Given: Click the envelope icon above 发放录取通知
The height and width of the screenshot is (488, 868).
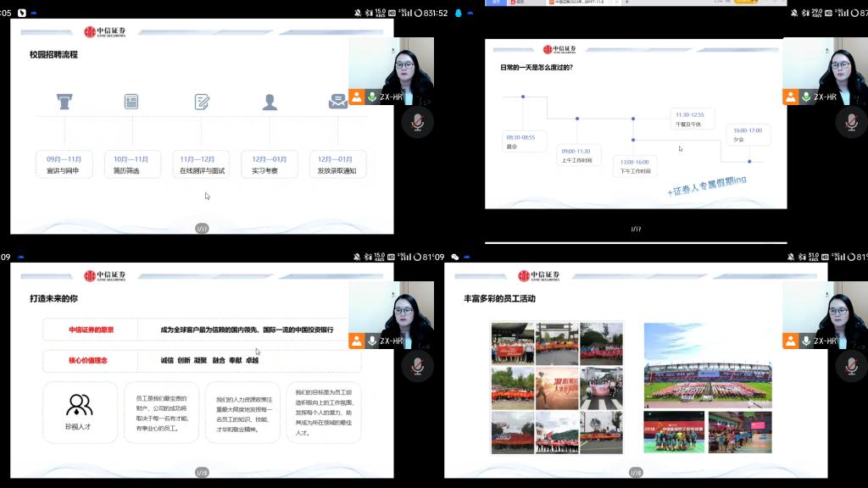Looking at the screenshot, I should [x=337, y=102].
